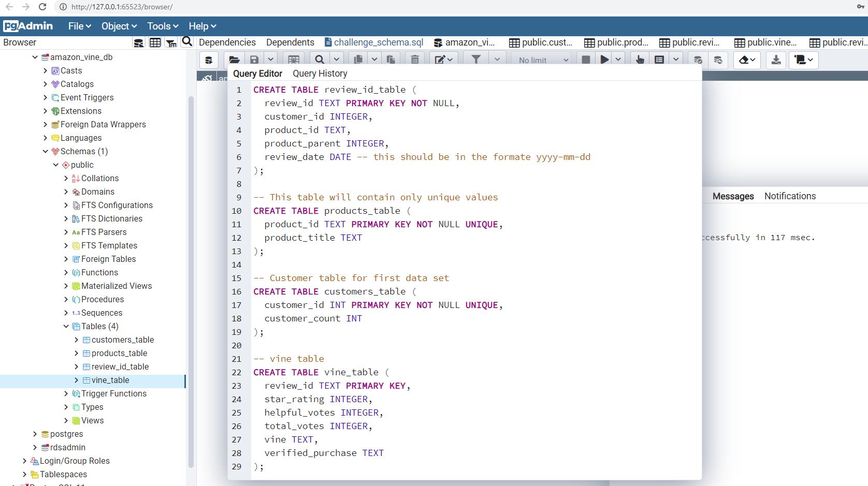
Task: Click the filter icon in the query toolbar
Action: [475, 59]
